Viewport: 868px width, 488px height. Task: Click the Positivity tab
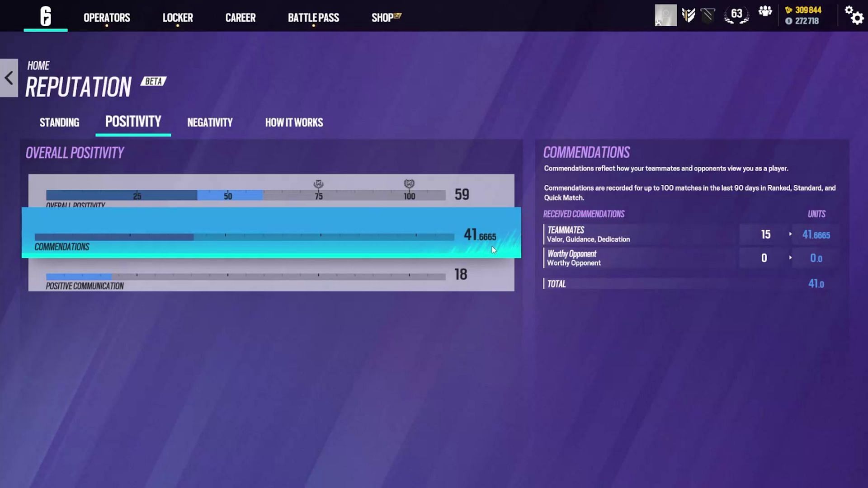[133, 122]
